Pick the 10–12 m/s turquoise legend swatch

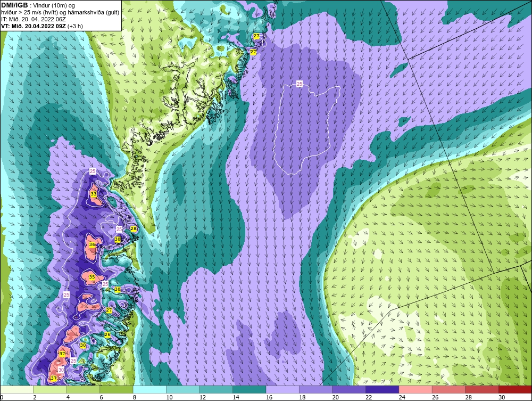tap(183, 389)
